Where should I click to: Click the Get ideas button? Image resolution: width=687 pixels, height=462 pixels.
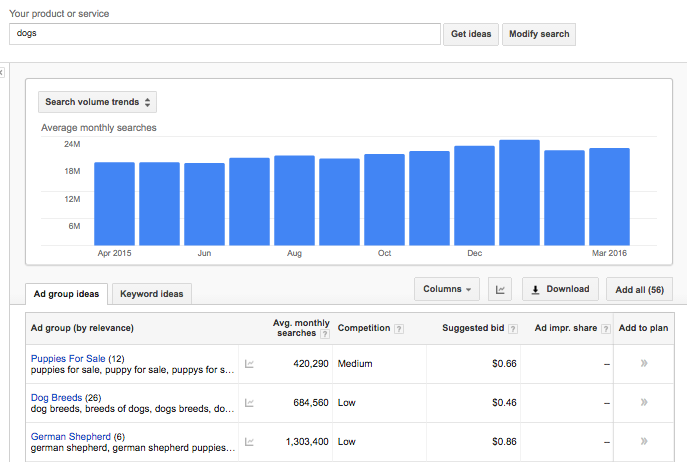[471, 34]
